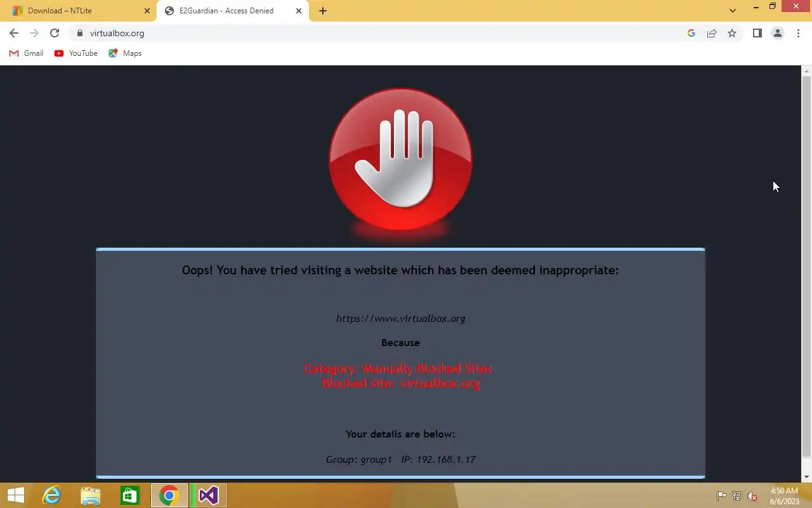Image resolution: width=812 pixels, height=508 pixels.
Task: Bookmark this tab with star
Action: click(732, 33)
